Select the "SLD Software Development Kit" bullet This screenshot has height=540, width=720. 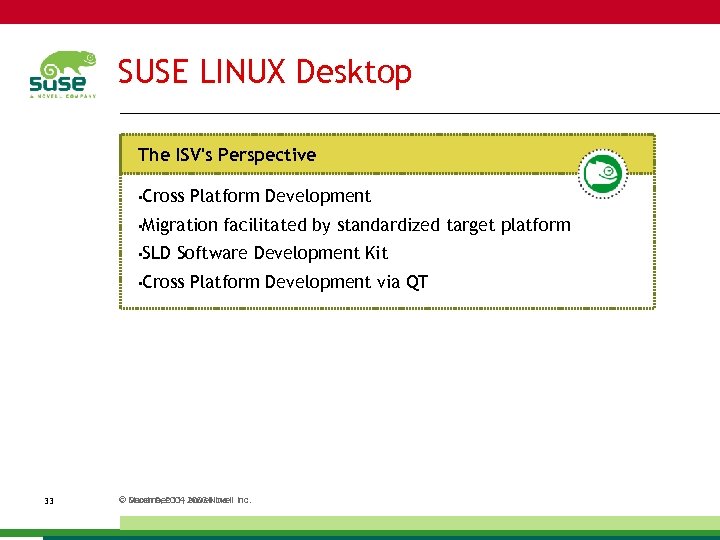point(263,253)
